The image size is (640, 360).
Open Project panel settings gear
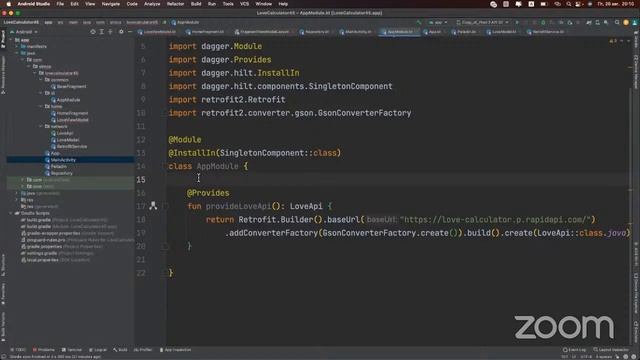click(x=121, y=32)
